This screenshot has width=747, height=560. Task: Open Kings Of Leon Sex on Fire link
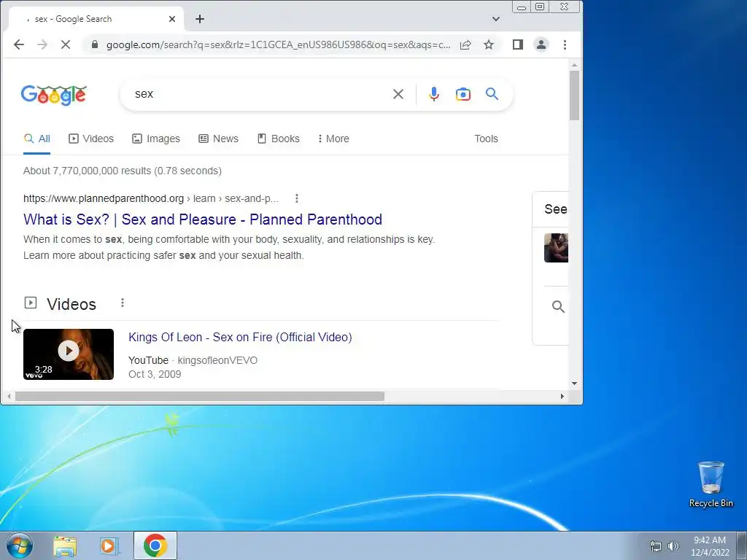[x=240, y=337]
